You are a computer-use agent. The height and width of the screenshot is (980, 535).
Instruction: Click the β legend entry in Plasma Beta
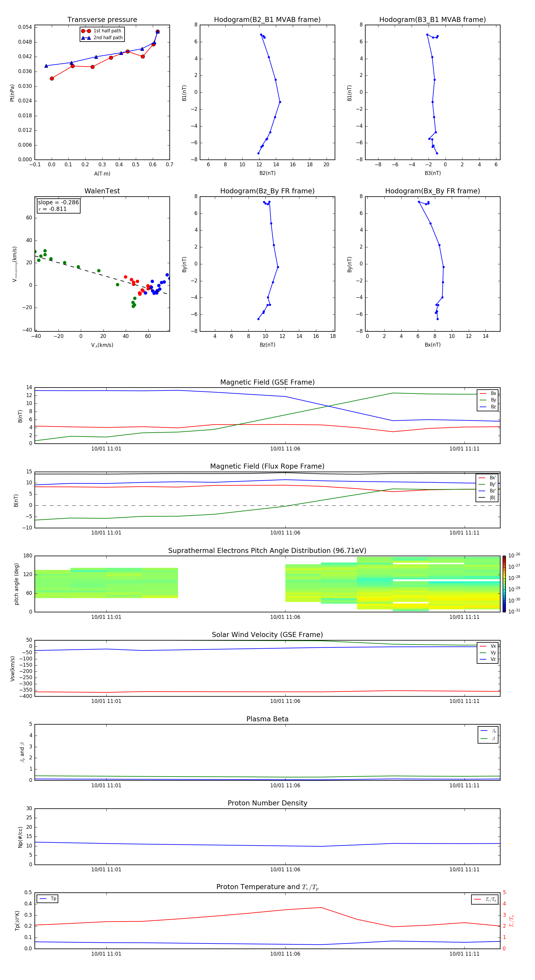pos(488,739)
